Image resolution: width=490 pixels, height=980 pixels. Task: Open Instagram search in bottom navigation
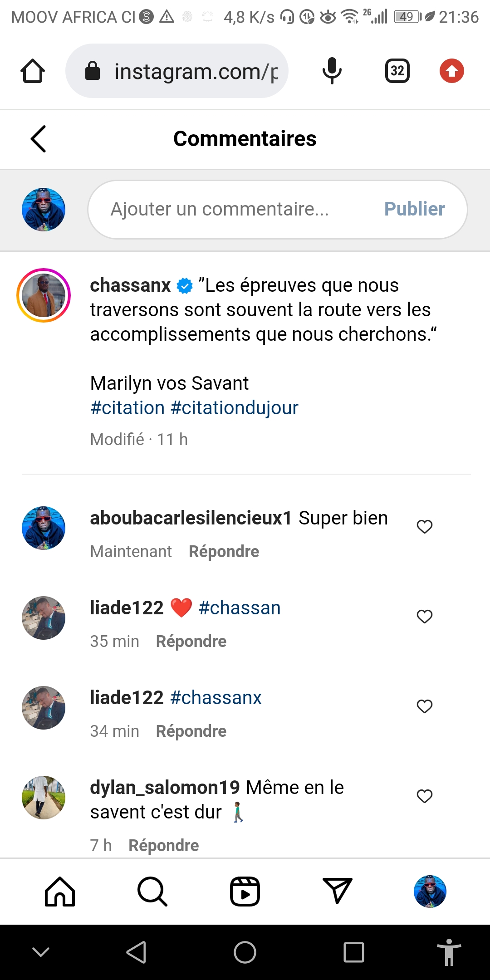pos(152,892)
